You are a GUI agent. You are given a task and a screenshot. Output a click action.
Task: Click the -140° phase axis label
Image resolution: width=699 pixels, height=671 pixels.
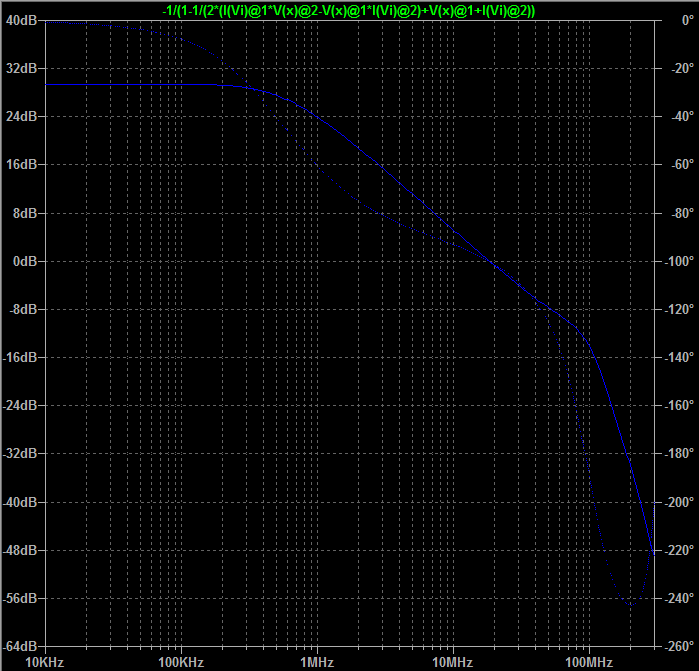pos(679,358)
